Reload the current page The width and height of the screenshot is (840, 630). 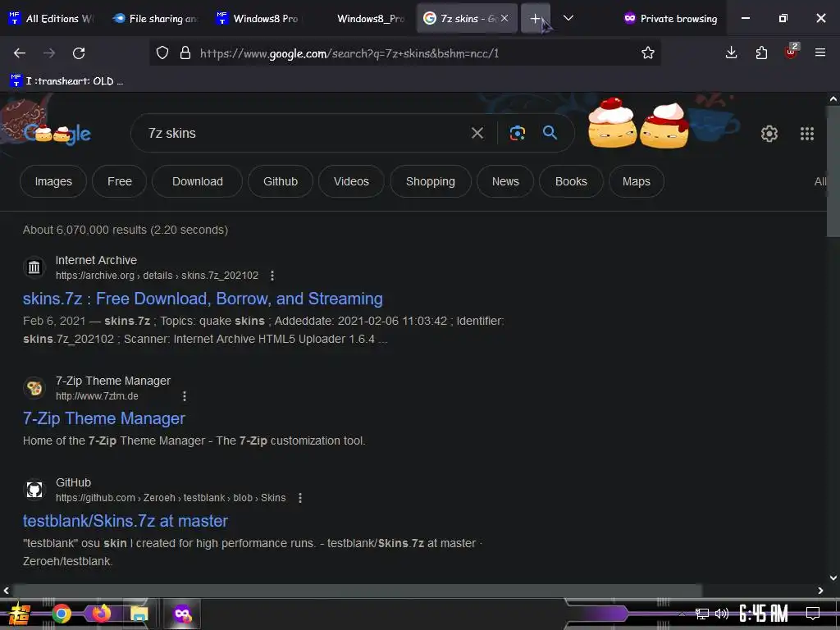click(79, 53)
